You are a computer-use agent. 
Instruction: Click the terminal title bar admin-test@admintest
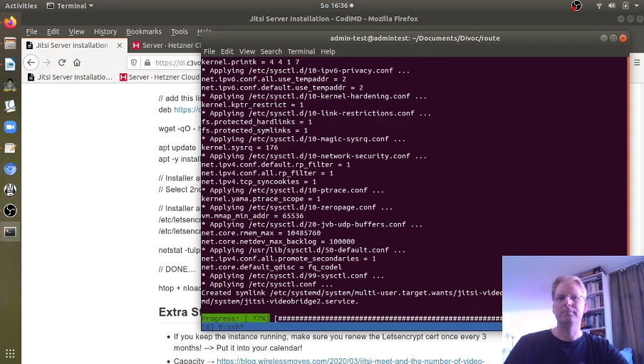pos(415,38)
